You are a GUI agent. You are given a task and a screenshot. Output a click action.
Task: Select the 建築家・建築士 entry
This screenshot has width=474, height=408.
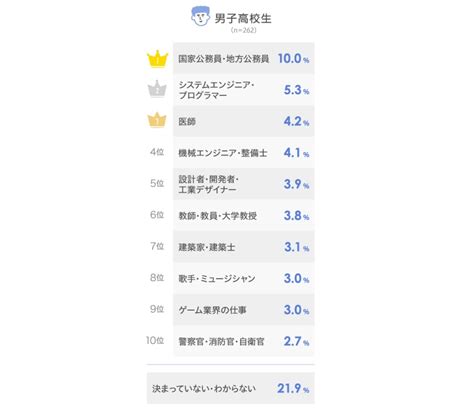(244, 247)
